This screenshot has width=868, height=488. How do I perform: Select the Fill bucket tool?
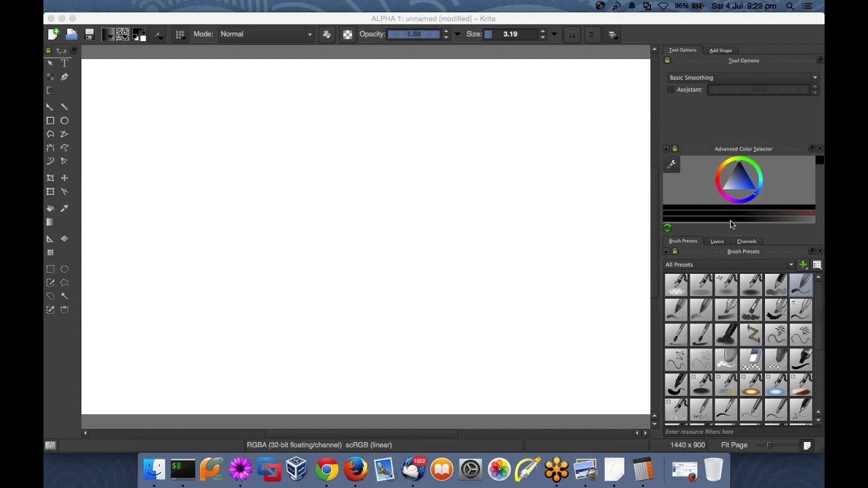[x=50, y=209]
